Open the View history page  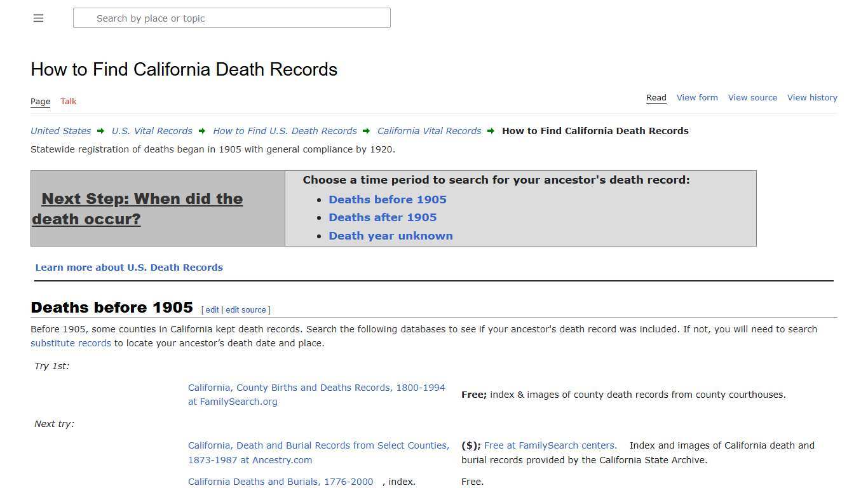tap(812, 97)
